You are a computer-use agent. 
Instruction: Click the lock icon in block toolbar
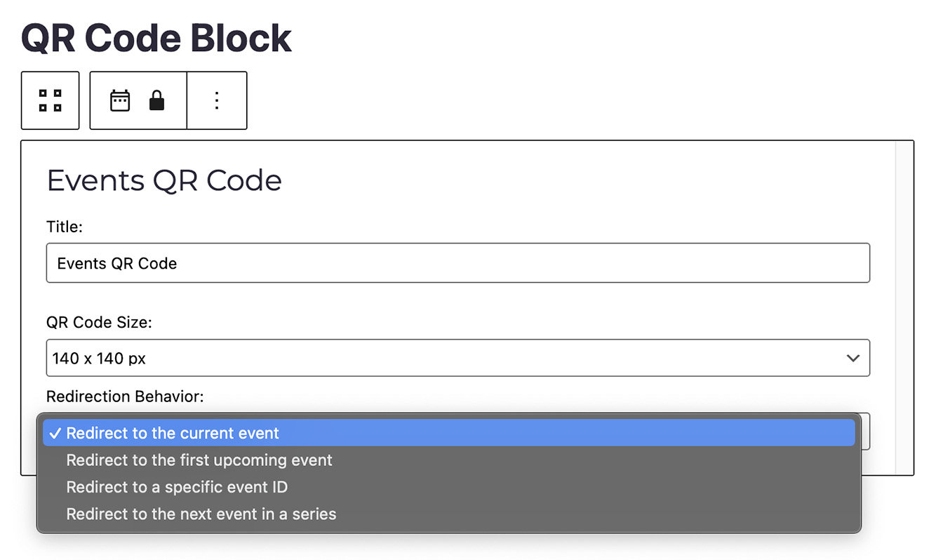coord(156,101)
